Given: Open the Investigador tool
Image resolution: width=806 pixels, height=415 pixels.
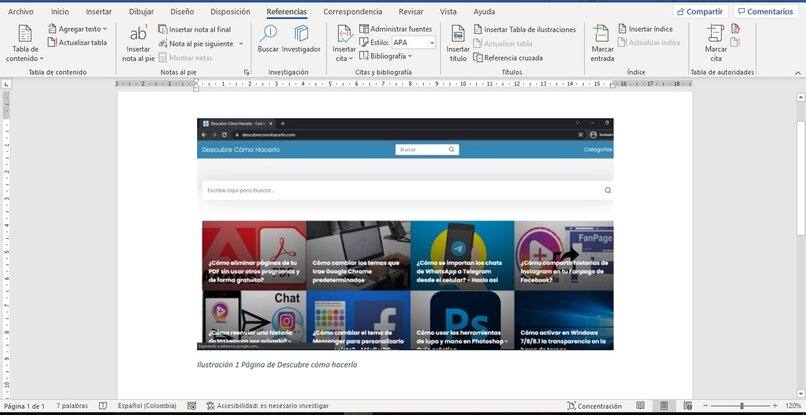Looking at the screenshot, I should point(301,39).
